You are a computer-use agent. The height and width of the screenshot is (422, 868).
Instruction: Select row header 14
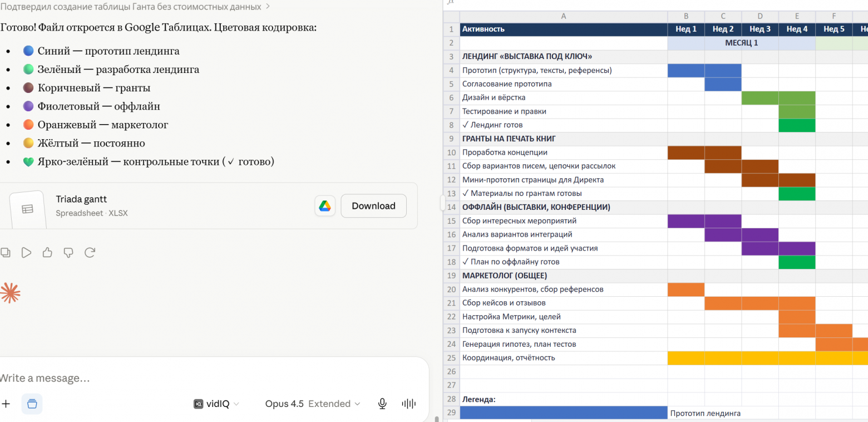coord(451,207)
